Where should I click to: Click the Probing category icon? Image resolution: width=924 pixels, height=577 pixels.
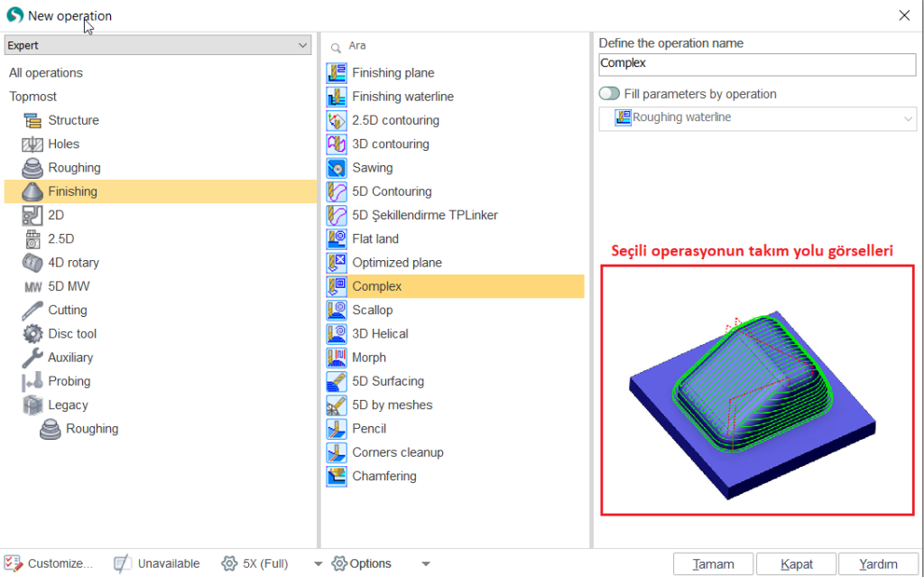coord(32,381)
